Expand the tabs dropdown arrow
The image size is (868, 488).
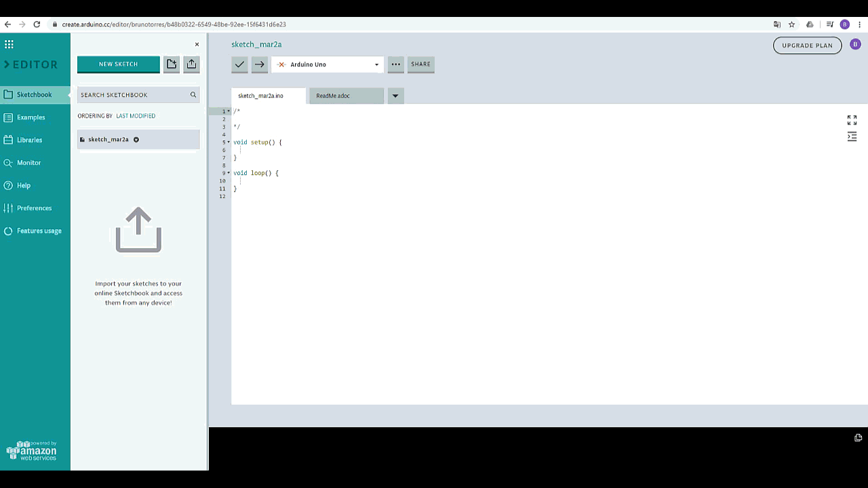(395, 96)
